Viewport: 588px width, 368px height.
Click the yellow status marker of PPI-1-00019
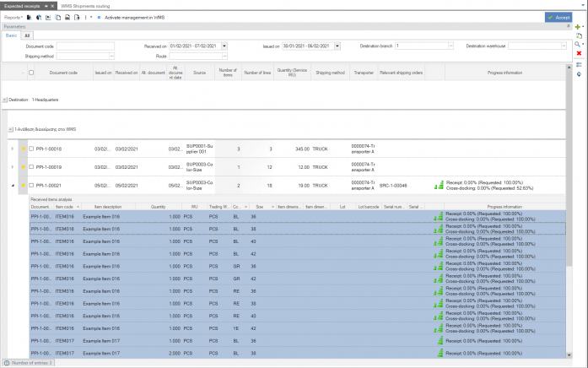[x=24, y=167]
